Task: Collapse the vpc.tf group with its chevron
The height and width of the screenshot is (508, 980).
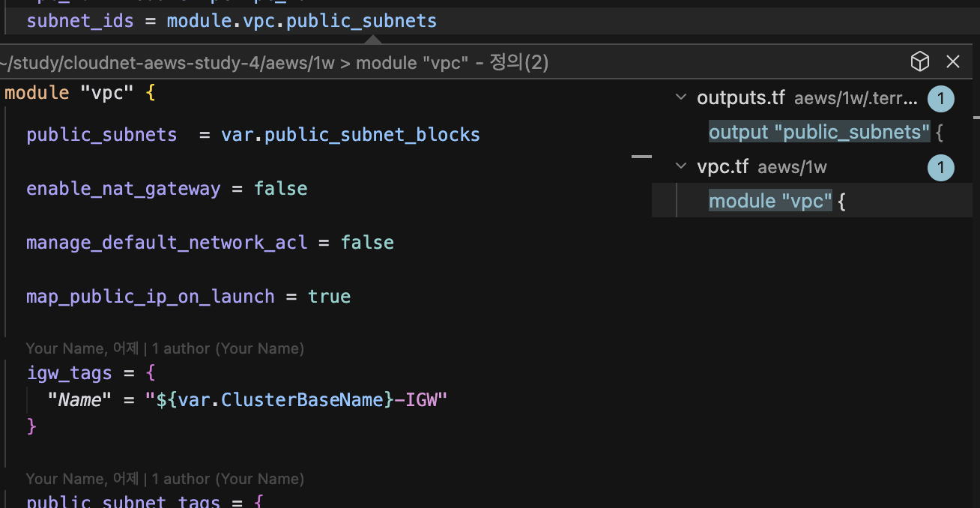Action: pyautogui.click(x=680, y=166)
